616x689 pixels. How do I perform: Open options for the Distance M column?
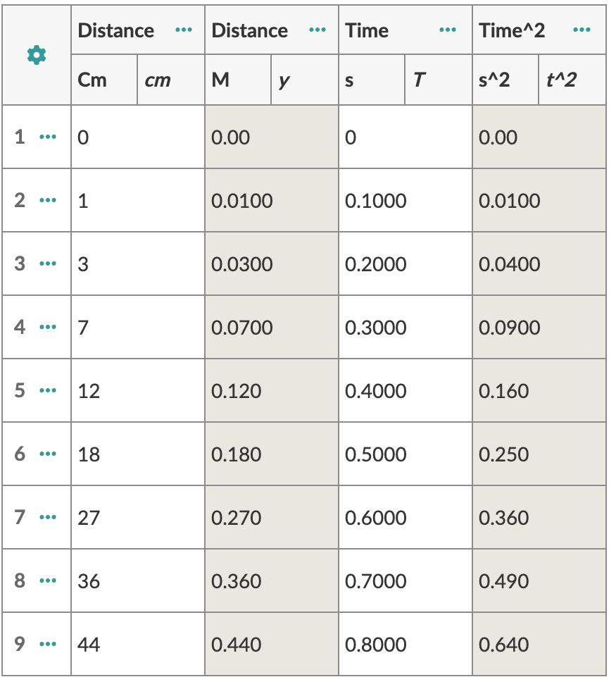318,30
